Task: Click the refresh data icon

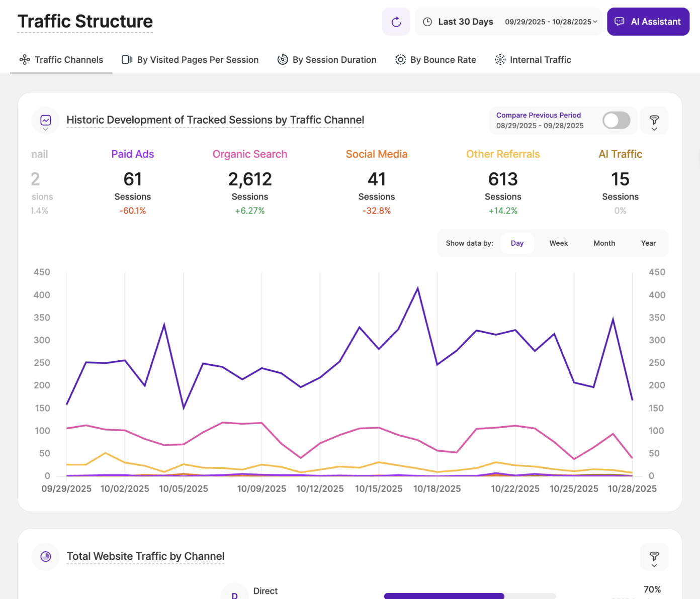Action: [x=396, y=22]
